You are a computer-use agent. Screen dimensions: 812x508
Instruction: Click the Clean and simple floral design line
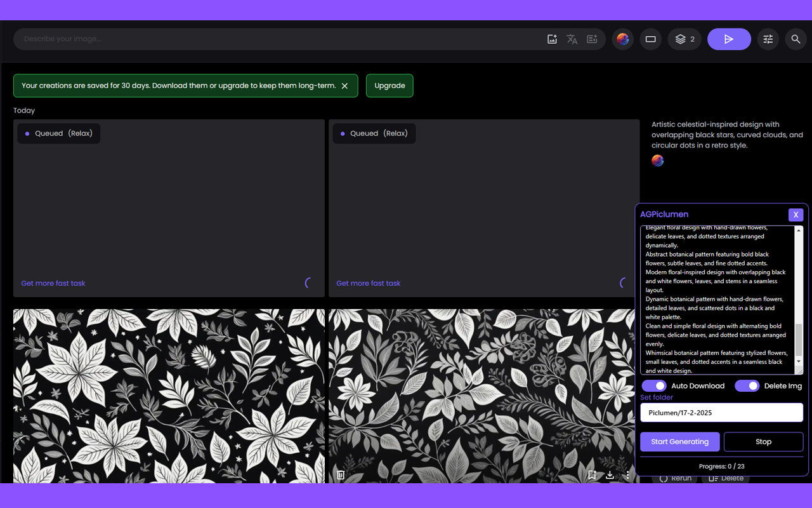point(716,335)
